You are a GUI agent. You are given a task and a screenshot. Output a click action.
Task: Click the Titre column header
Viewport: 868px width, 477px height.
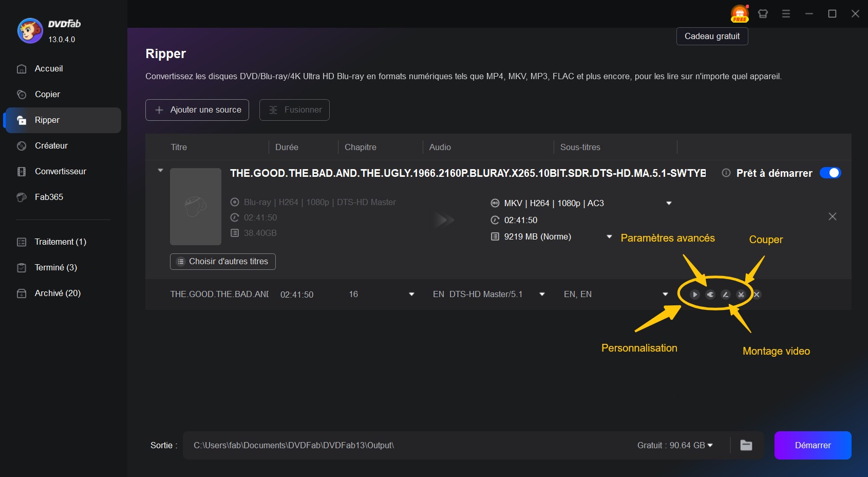[x=179, y=148]
